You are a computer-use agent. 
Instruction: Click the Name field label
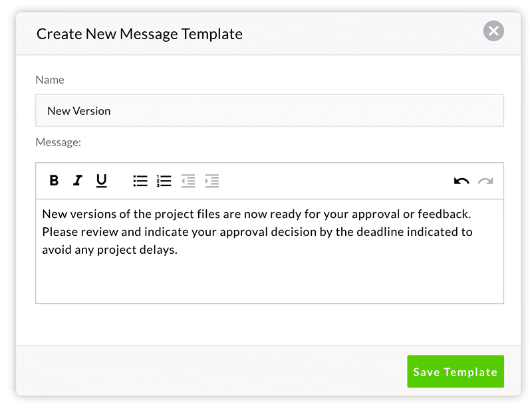pyautogui.click(x=50, y=80)
